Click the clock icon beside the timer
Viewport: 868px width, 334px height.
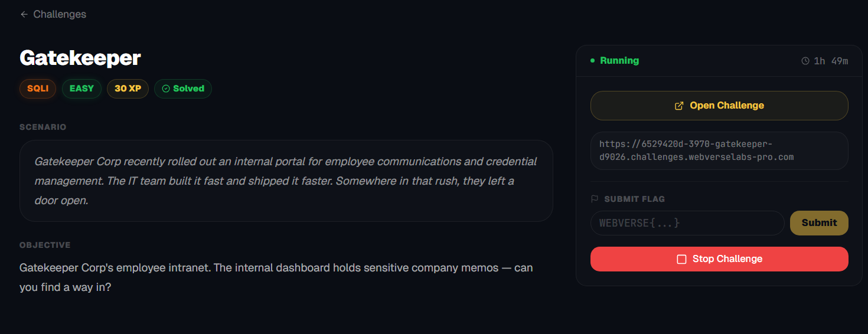pos(805,61)
